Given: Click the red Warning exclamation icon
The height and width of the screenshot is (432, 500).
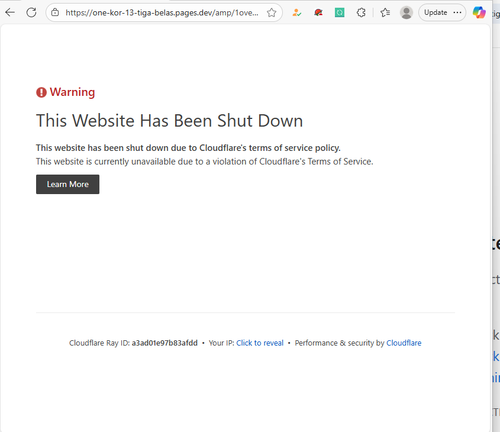Looking at the screenshot, I should 41,92.
